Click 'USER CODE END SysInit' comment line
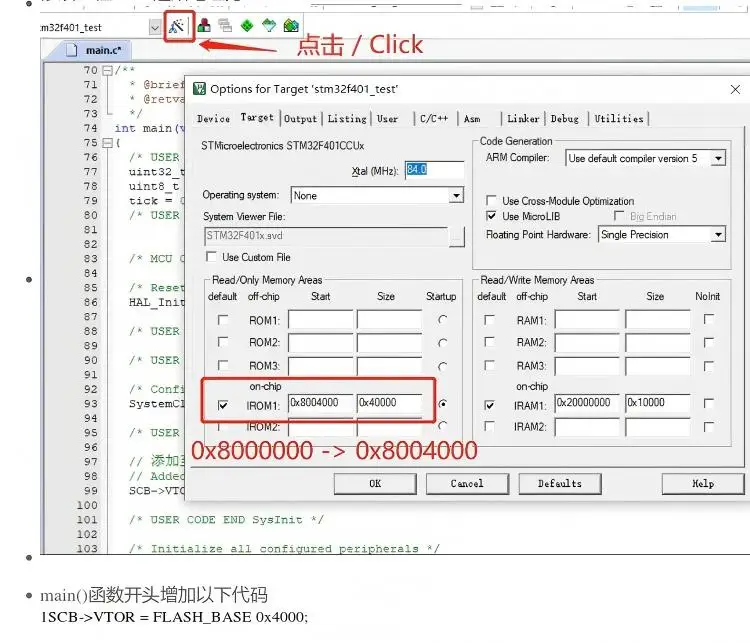This screenshot has width=750, height=643. coord(226,520)
